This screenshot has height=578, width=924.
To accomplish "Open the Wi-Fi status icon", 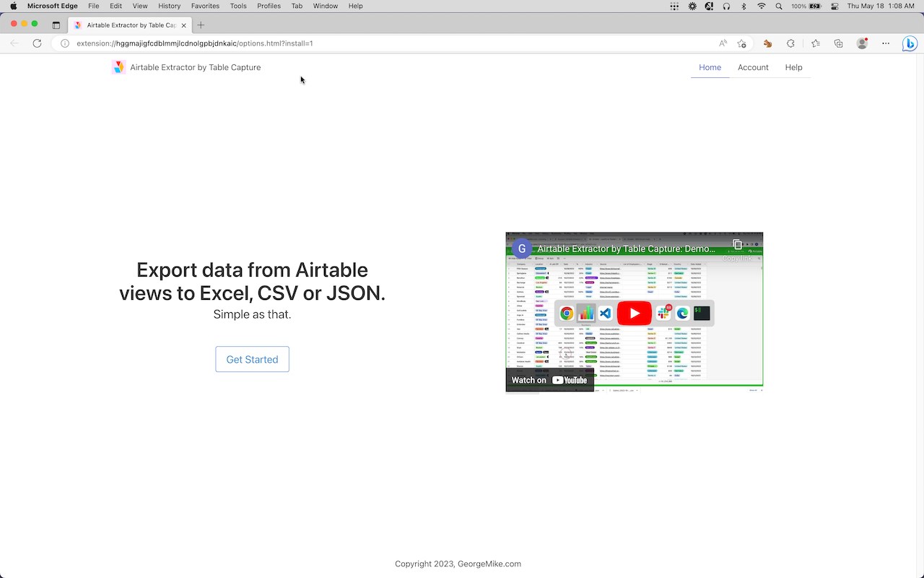I will coord(762,6).
